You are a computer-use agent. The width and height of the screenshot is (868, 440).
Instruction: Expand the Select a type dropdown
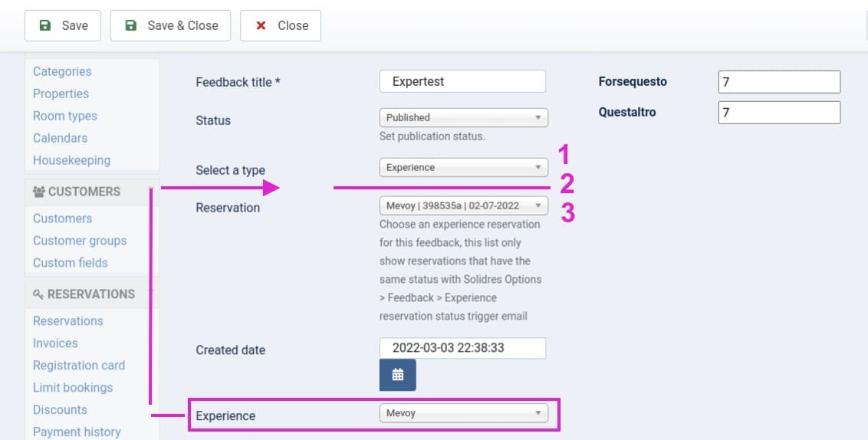[463, 167]
